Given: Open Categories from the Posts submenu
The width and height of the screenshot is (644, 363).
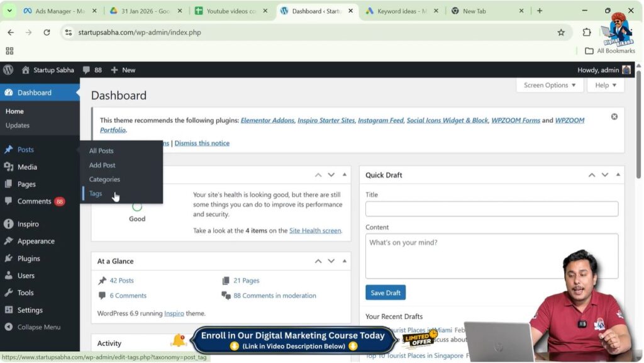Looking at the screenshot, I should [104, 179].
